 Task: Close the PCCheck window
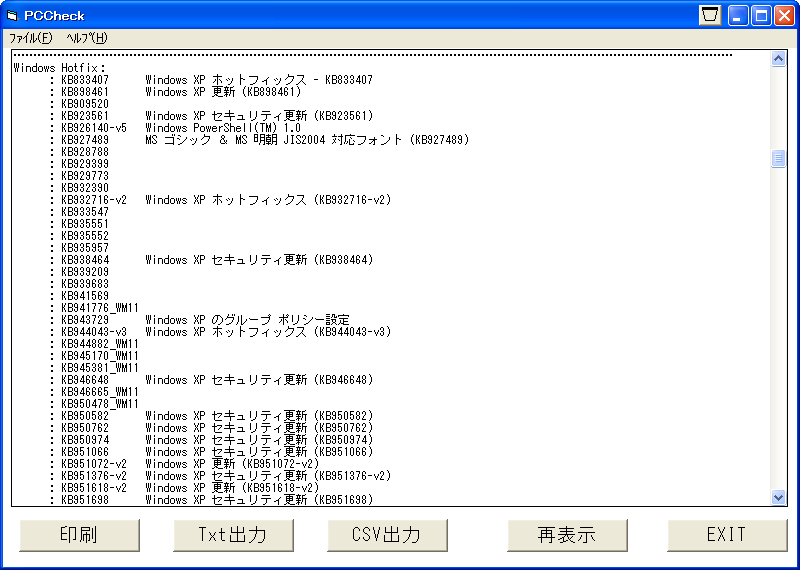784,16
